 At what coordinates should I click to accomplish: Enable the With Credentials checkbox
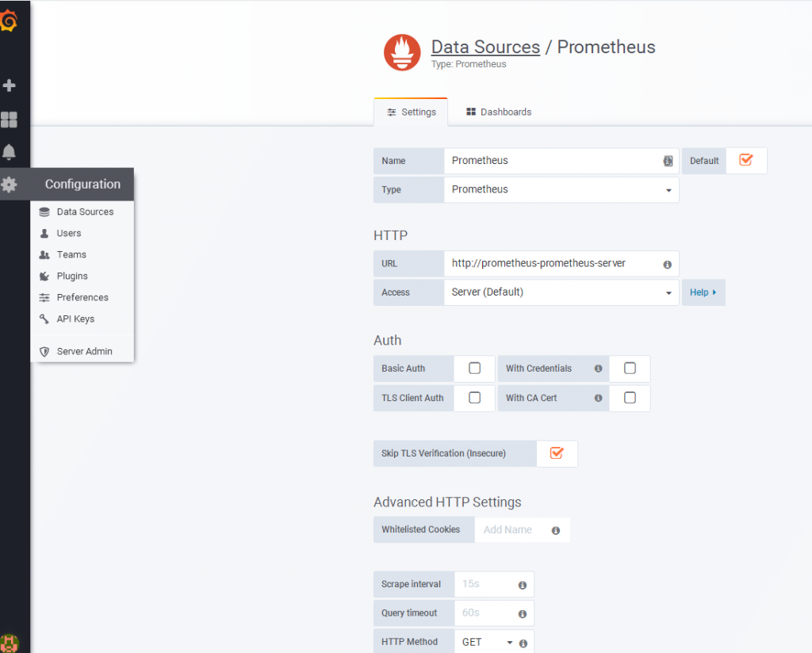click(x=630, y=368)
